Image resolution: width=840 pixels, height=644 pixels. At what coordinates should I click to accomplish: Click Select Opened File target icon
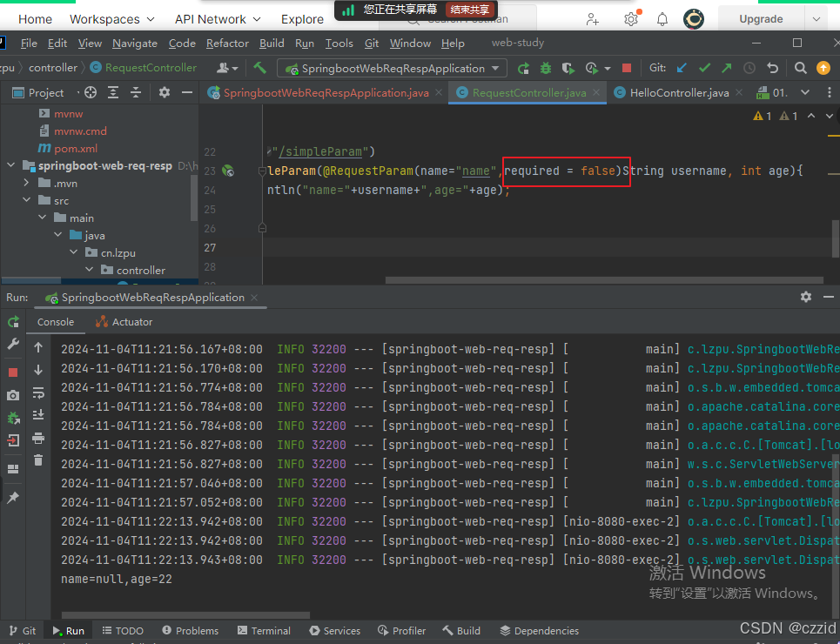(91, 93)
